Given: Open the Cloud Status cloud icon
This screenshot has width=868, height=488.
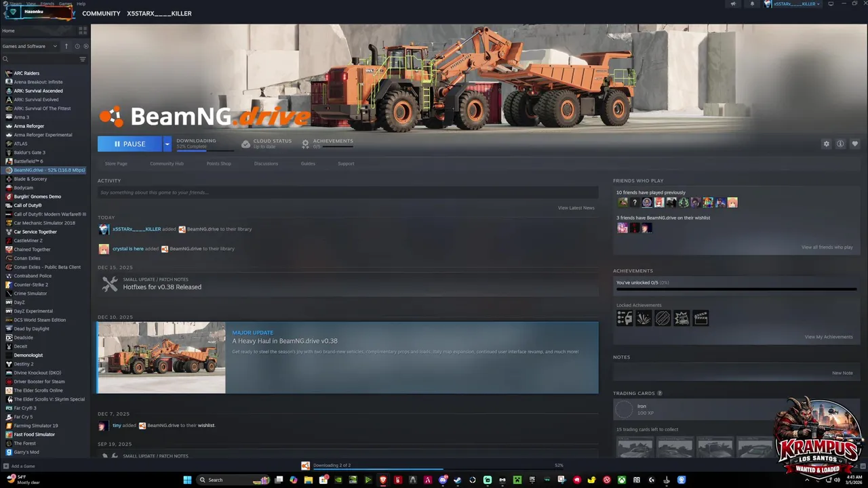Looking at the screenshot, I should [x=246, y=144].
